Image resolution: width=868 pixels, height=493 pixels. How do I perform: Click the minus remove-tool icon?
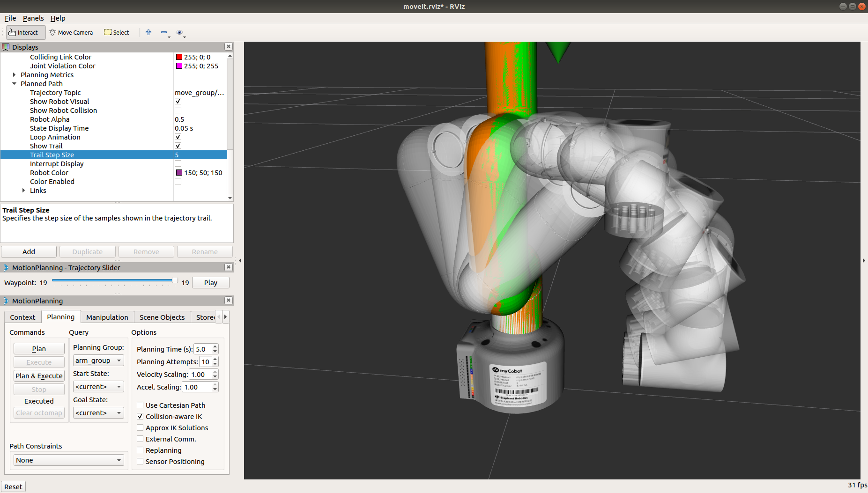164,32
